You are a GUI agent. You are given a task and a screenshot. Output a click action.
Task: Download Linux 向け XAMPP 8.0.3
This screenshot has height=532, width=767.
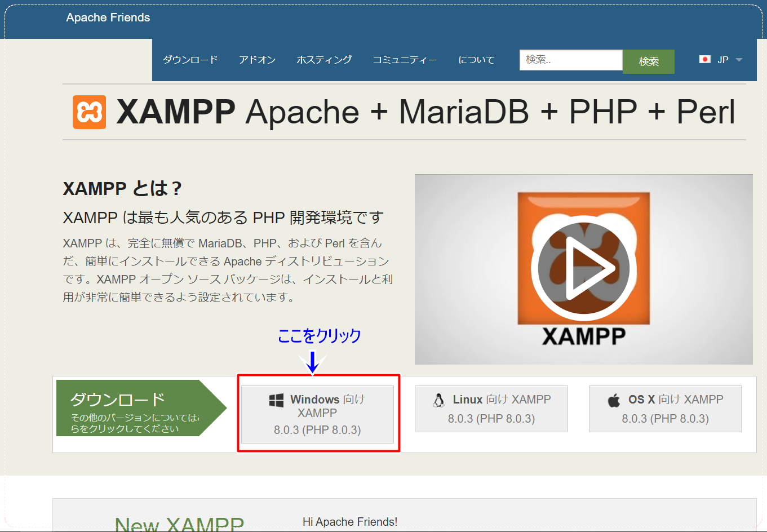coord(491,409)
